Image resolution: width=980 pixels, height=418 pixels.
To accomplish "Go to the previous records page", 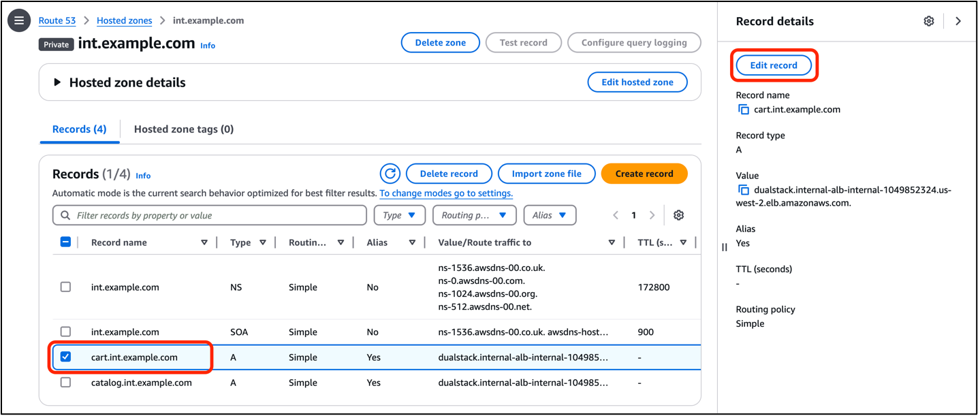I will pyautogui.click(x=616, y=215).
